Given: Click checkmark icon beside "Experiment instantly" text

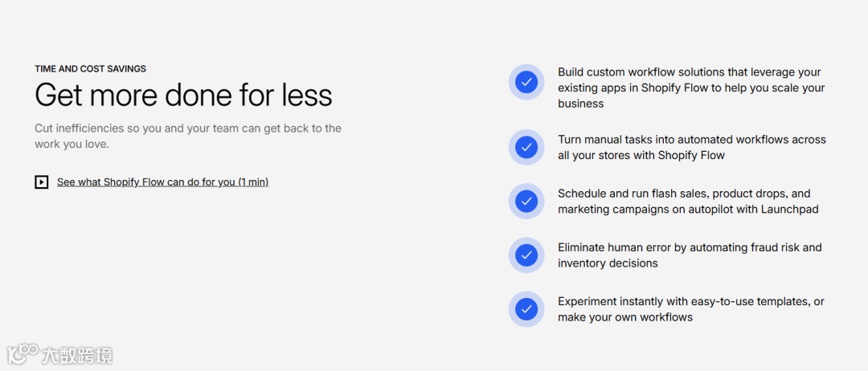Looking at the screenshot, I should click(x=526, y=309).
